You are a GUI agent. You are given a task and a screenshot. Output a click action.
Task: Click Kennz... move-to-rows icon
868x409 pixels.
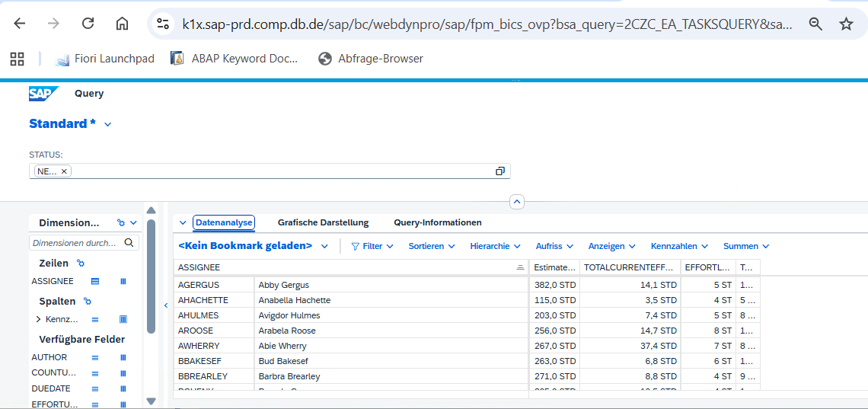click(x=94, y=319)
